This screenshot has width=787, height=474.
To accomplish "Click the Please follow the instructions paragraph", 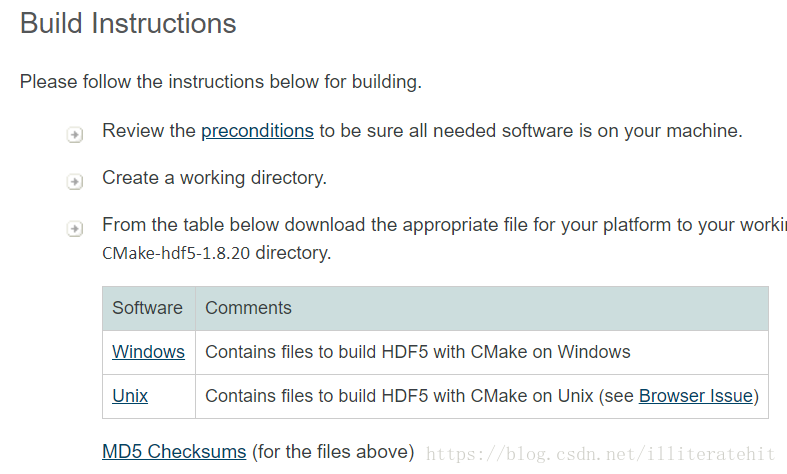I will 221,82.
